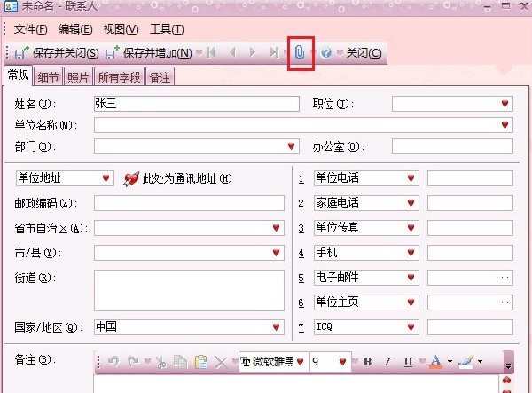Click the Save and Add New toolbar button
This screenshot has width=532, height=393.
(148, 53)
